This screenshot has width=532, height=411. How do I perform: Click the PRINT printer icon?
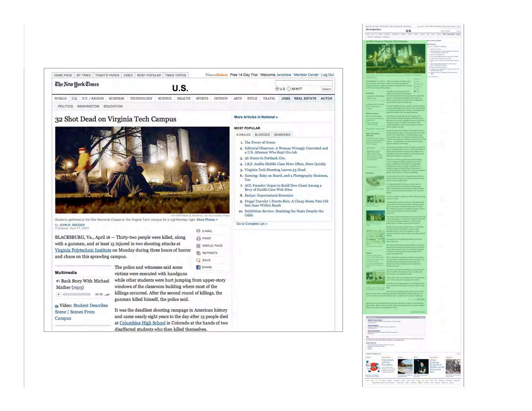198,238
